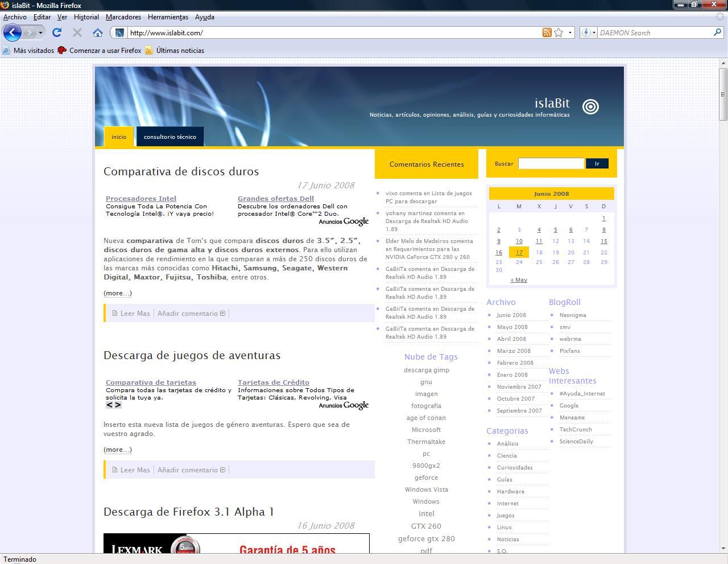Open address bar URL history dropdown
728x564 pixels.
coord(570,32)
